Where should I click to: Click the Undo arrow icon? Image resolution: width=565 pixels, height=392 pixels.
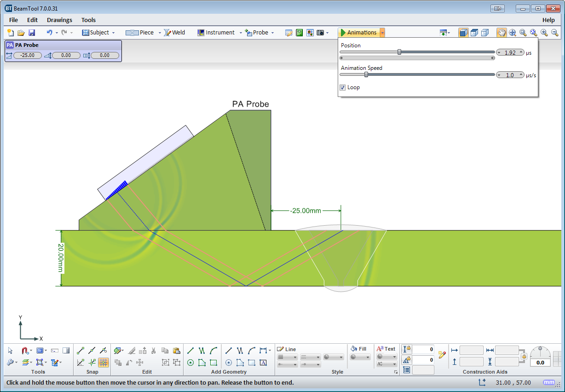(x=50, y=33)
